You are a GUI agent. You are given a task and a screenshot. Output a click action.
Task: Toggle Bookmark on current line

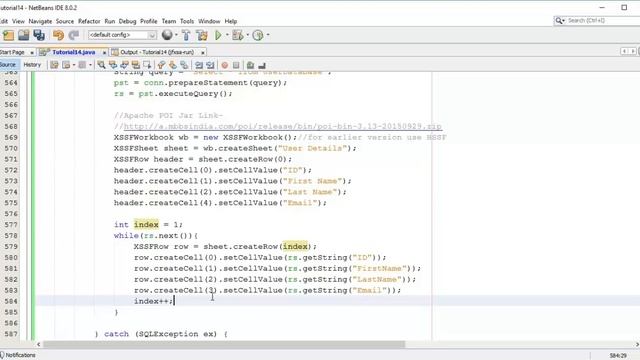pos(184,65)
